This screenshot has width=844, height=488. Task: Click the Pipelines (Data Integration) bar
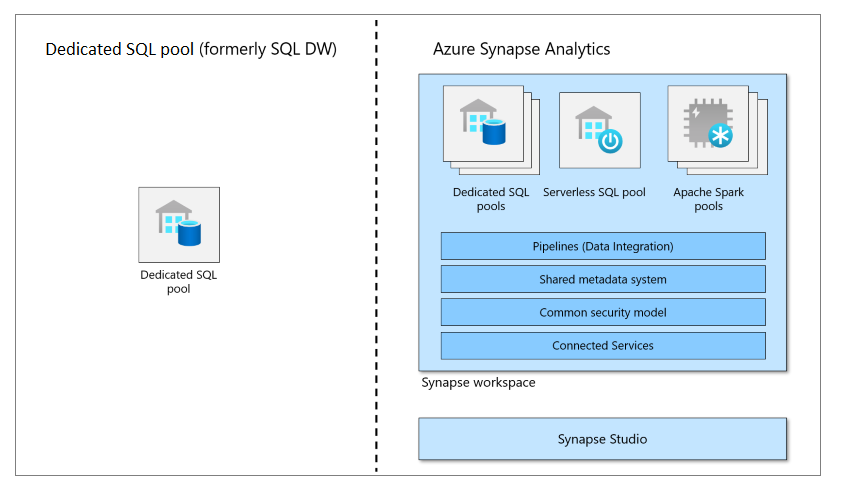pos(603,246)
